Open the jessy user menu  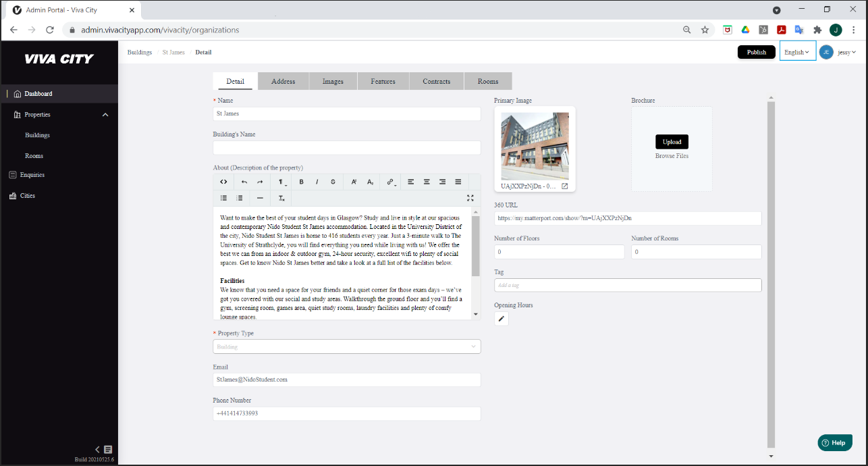(x=846, y=52)
